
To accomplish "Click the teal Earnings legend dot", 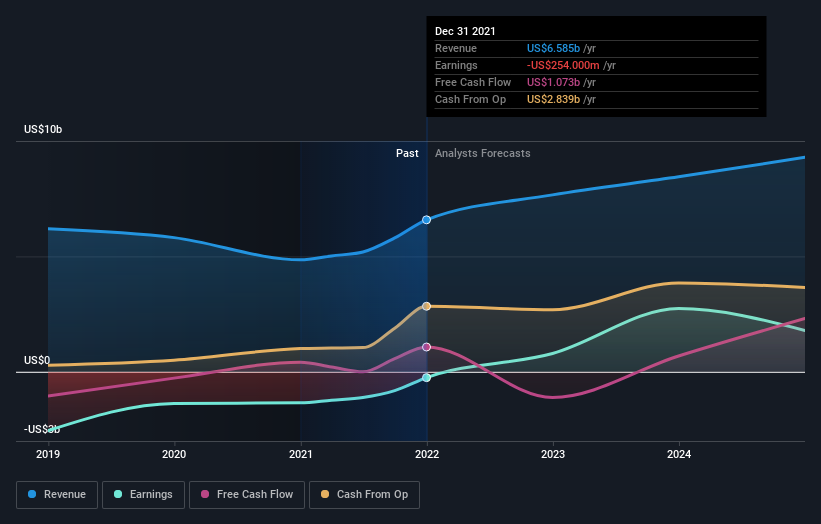I will [x=118, y=494].
